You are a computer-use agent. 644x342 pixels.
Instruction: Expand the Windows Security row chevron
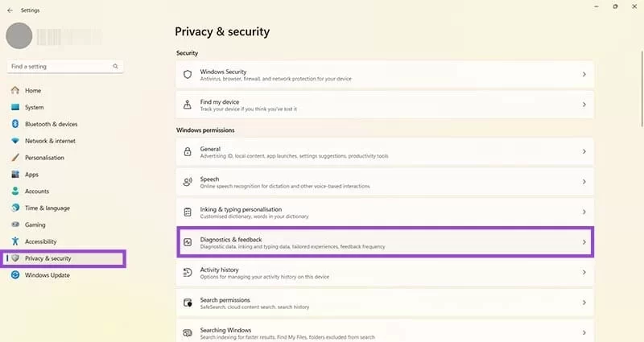584,74
